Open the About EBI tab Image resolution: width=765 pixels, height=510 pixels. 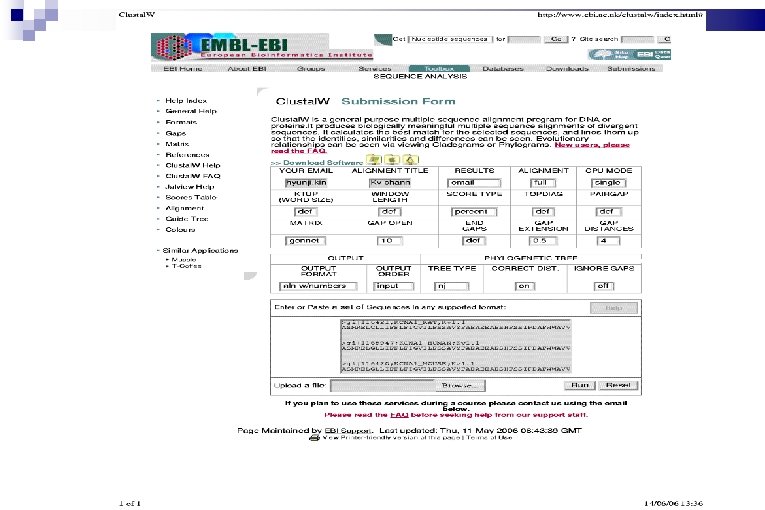tap(247, 69)
